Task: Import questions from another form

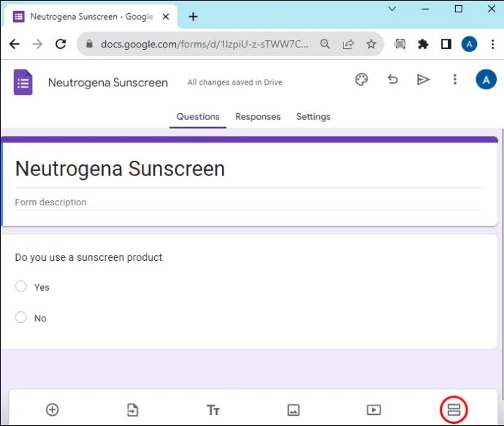Action: tap(132, 410)
